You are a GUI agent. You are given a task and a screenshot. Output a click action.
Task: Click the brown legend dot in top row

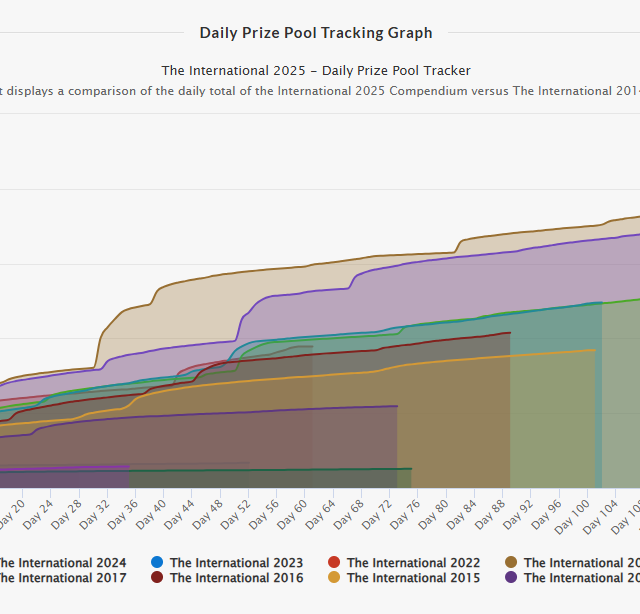pos(511,563)
